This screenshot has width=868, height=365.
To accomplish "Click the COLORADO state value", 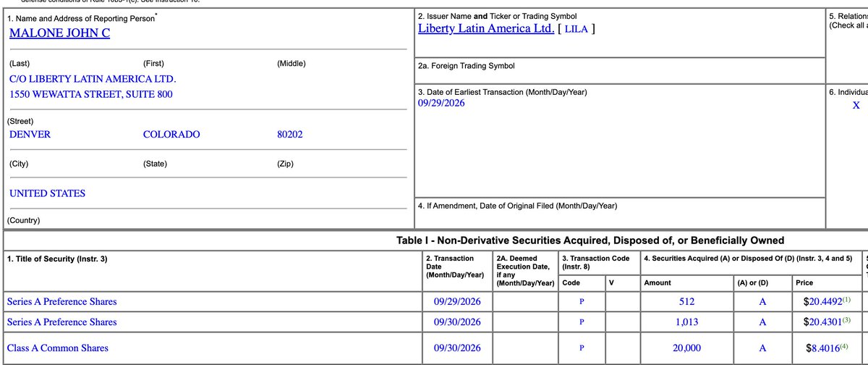I will pos(171,134).
